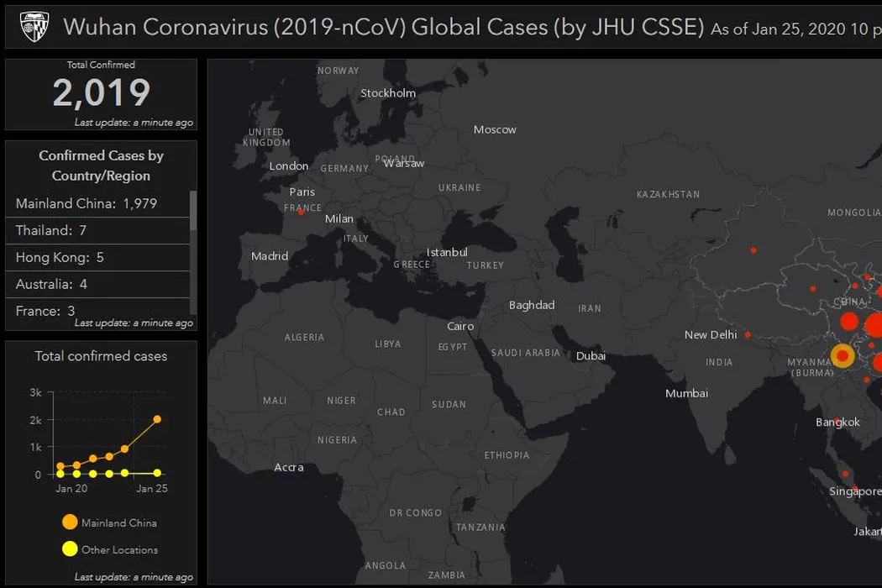The width and height of the screenshot is (882, 588).
Task: Click the 2,019 total confirmed number
Action: (x=102, y=92)
